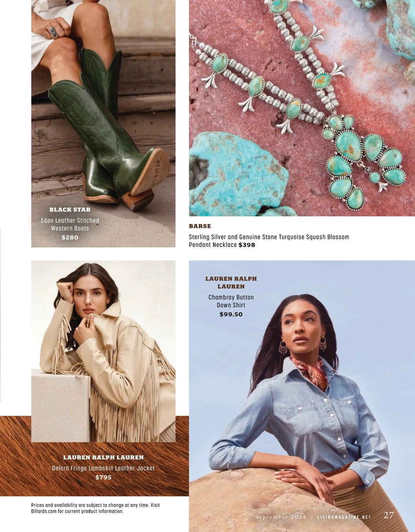Screen dimensions: 415x532
Task: Click the $795 jacket price
Action: point(103,477)
